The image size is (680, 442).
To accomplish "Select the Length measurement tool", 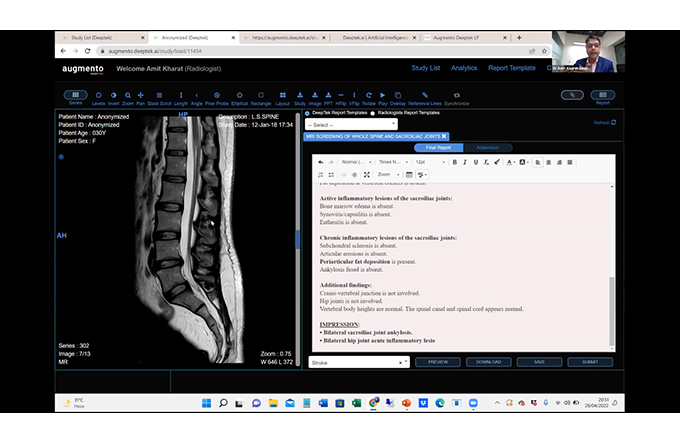I will click(181, 98).
